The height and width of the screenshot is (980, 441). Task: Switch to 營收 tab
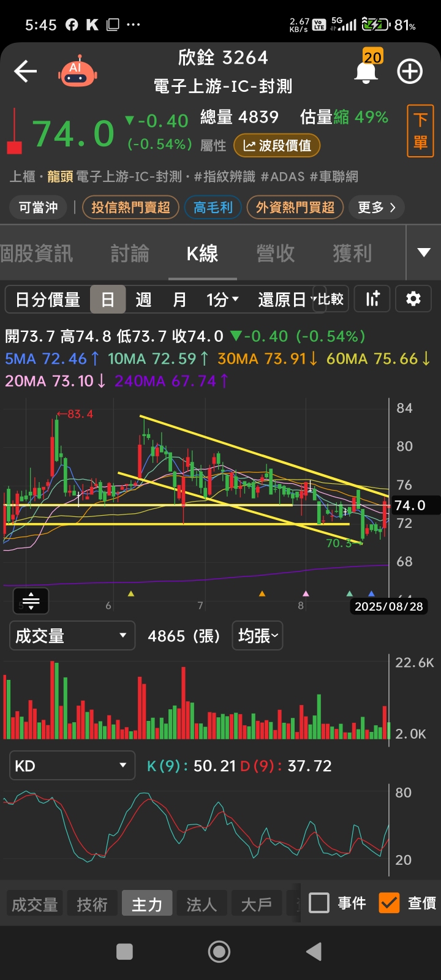coord(276,253)
